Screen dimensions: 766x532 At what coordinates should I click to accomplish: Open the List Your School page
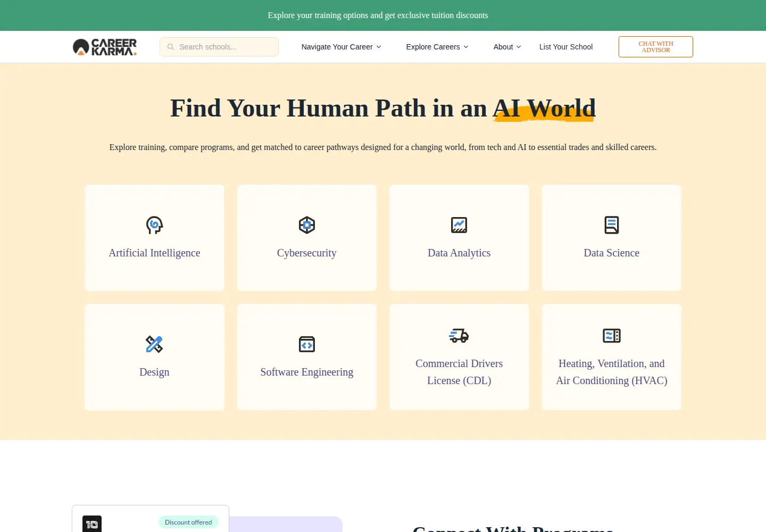pos(566,47)
